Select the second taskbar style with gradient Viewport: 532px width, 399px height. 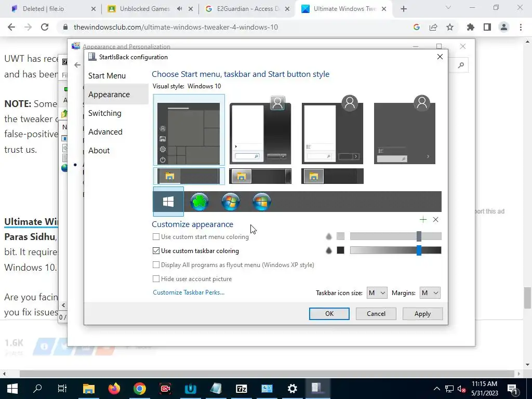(x=260, y=176)
